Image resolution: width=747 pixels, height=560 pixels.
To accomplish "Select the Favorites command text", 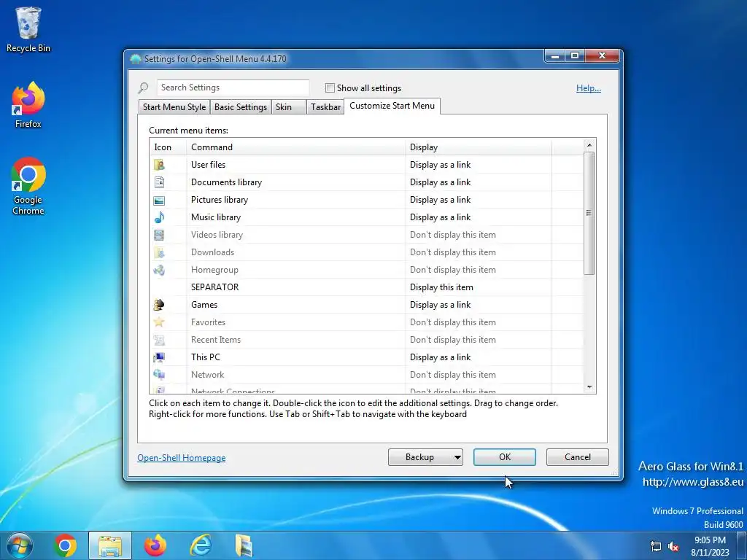I will (x=208, y=322).
